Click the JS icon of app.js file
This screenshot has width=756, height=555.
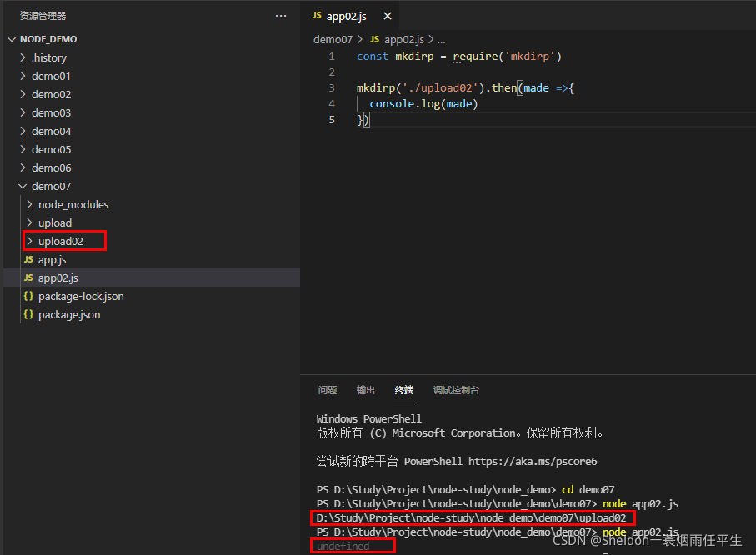click(x=28, y=259)
